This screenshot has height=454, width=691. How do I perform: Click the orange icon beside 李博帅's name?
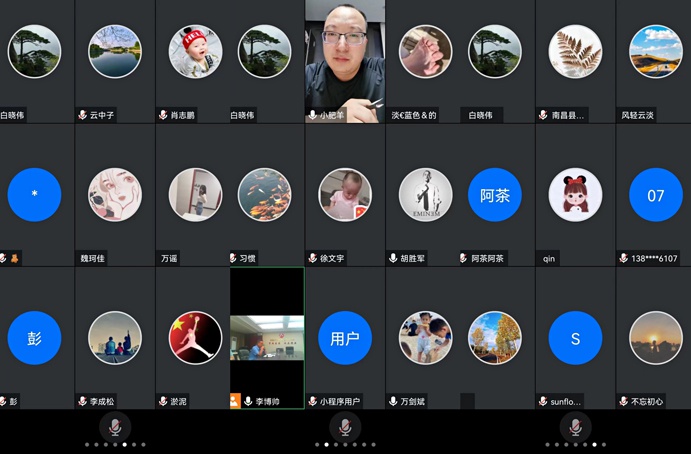click(x=235, y=401)
